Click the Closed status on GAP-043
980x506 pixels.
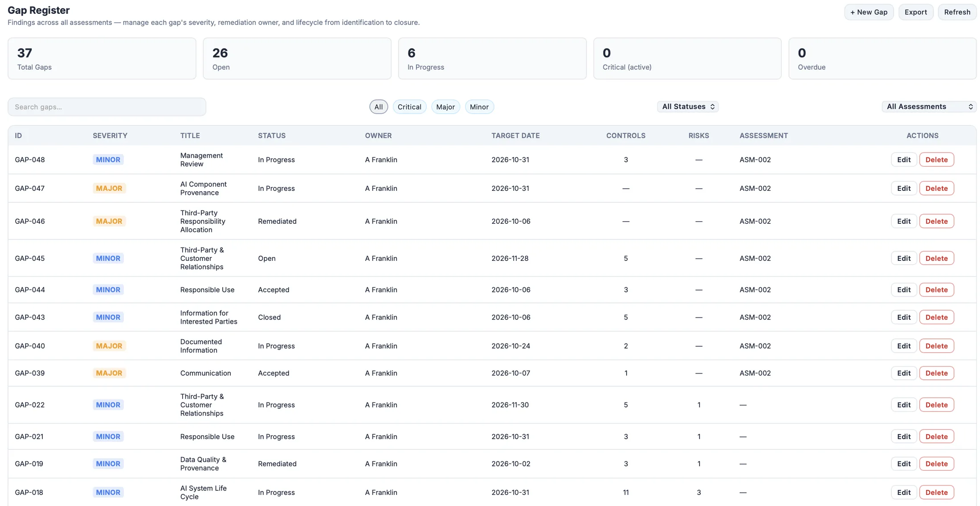coord(269,317)
